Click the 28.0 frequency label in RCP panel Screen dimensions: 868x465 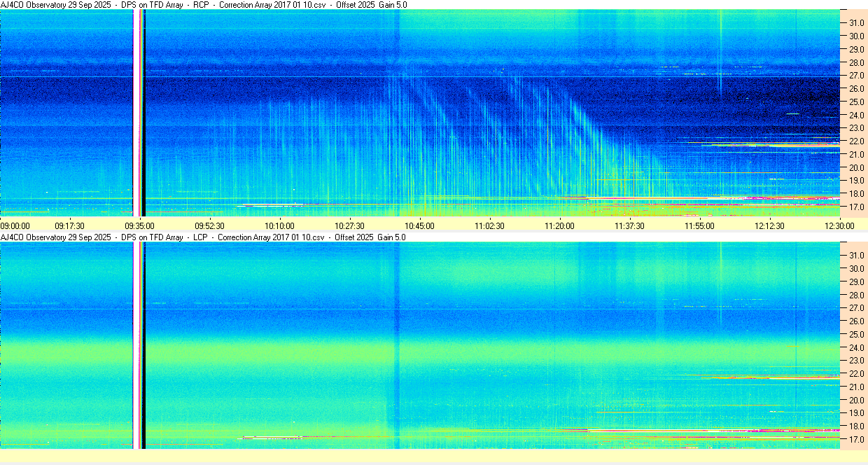tap(856, 62)
